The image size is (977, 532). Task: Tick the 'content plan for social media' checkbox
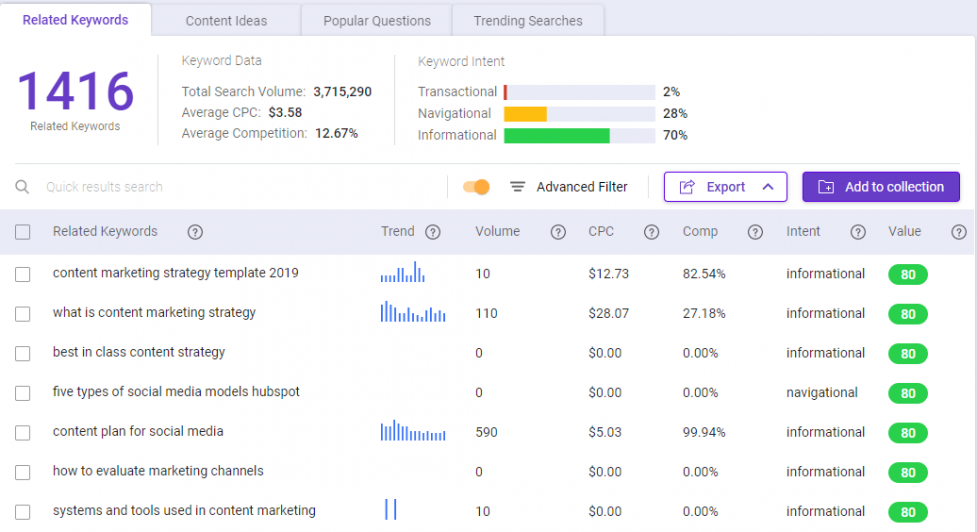22,433
